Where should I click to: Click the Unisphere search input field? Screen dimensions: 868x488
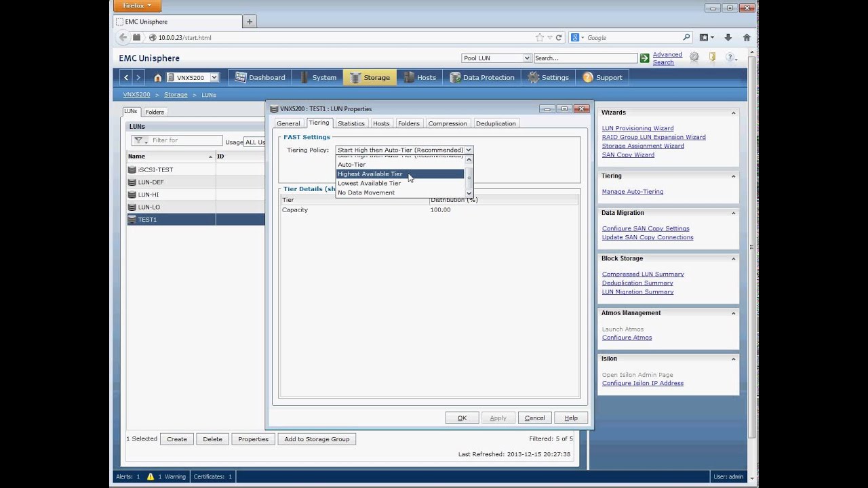[x=585, y=58]
